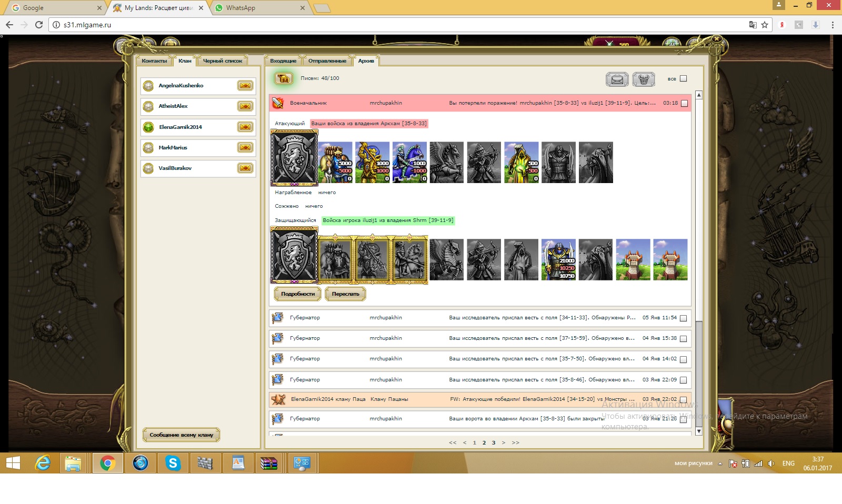The width and height of the screenshot is (842, 504).
Task: Click the delete trash bin icon
Action: tap(643, 79)
